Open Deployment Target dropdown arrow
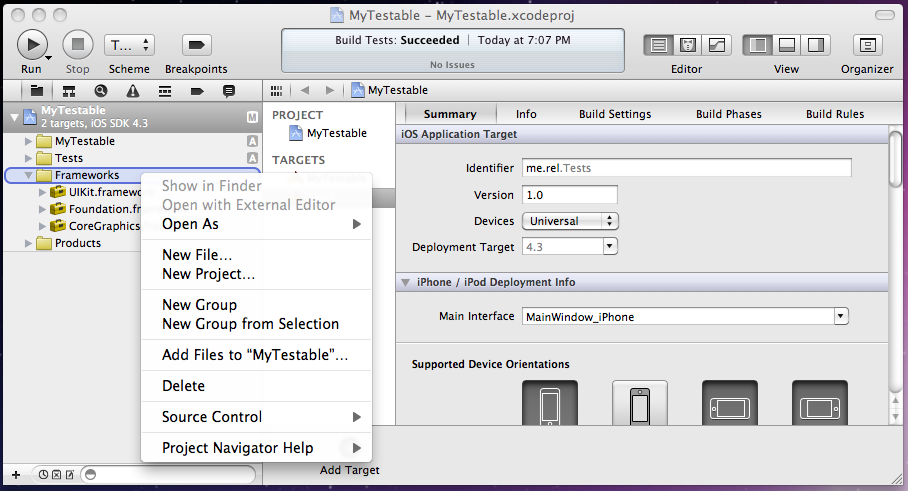908x491 pixels. point(609,247)
